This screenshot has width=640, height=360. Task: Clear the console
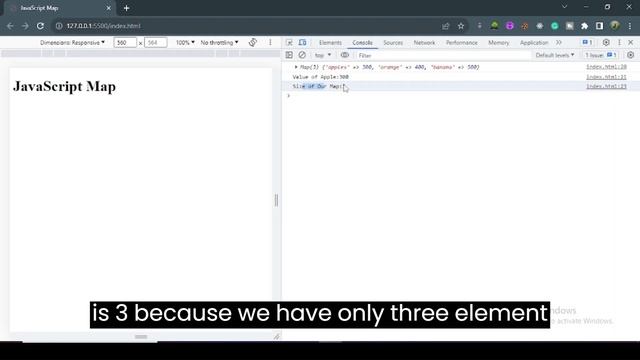pos(302,55)
